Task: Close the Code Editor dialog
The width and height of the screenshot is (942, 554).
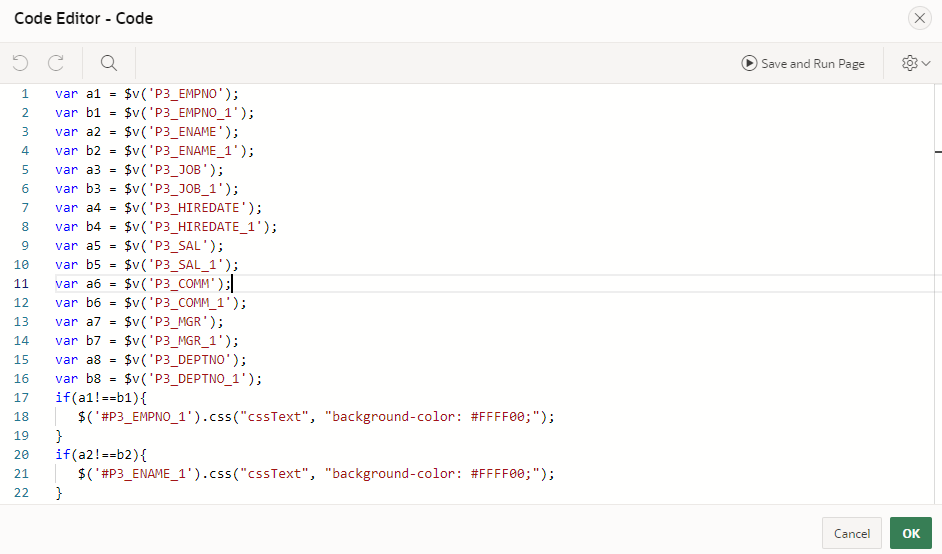Action: [919, 19]
